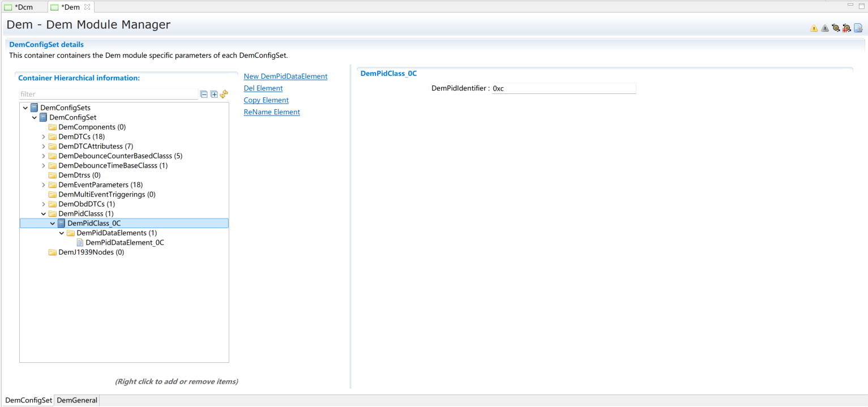Screen dimensions: 868x407
Task: Switch to the DemGeneral tab
Action: tap(77, 400)
